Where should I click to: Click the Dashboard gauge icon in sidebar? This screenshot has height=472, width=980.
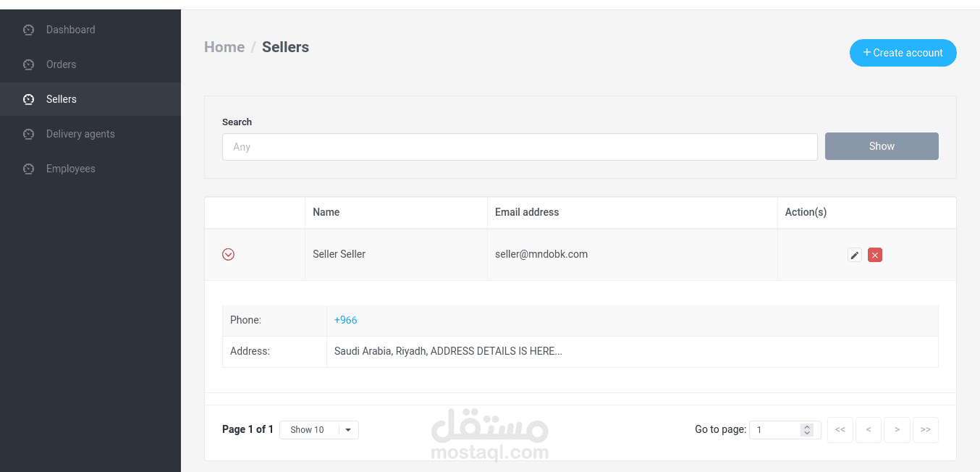[x=29, y=30]
